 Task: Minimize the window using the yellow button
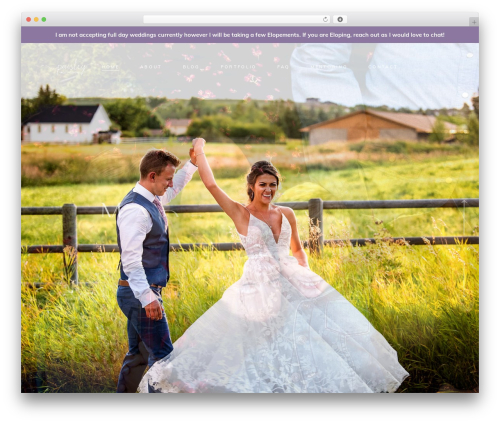[36, 20]
